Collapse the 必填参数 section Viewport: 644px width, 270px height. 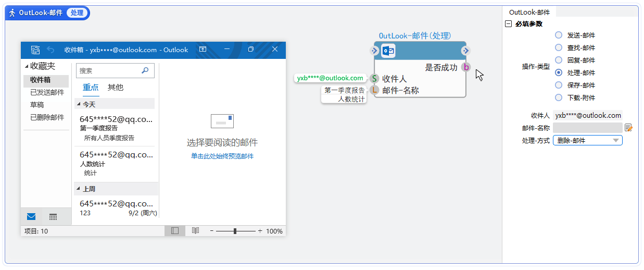pyautogui.click(x=509, y=24)
